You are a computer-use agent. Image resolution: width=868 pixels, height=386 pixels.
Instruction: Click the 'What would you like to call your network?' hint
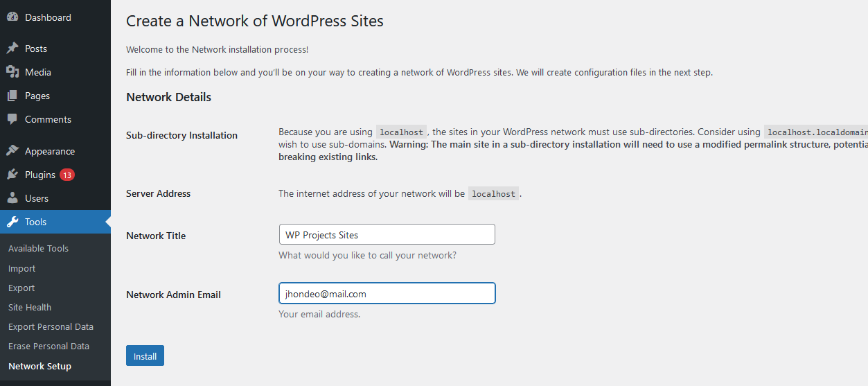click(367, 255)
